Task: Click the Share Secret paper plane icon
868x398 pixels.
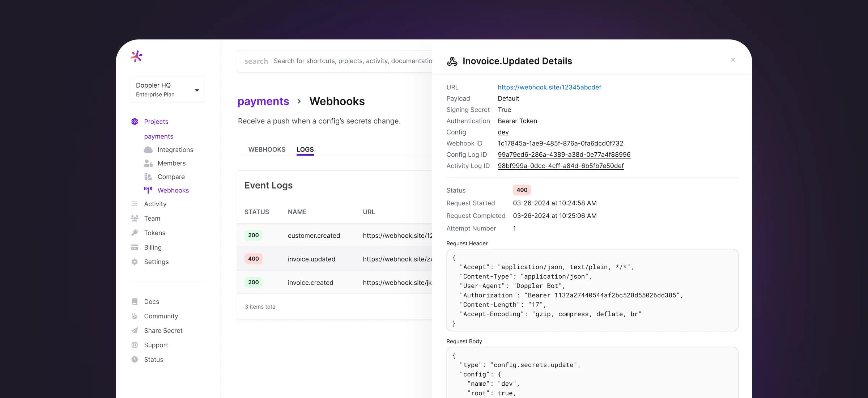Action: tap(135, 331)
